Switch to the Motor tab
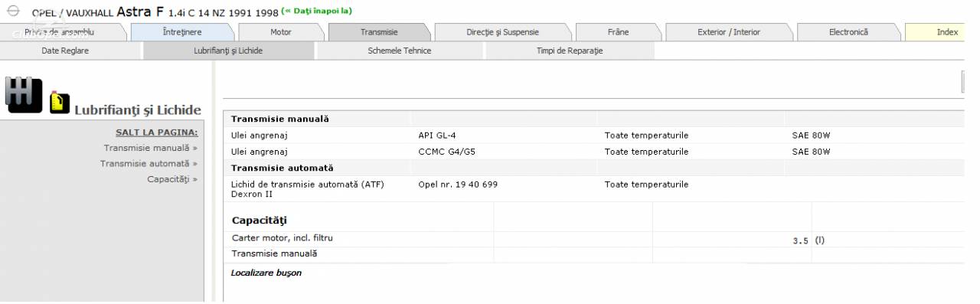This screenshot has width=980, height=304. tap(281, 31)
